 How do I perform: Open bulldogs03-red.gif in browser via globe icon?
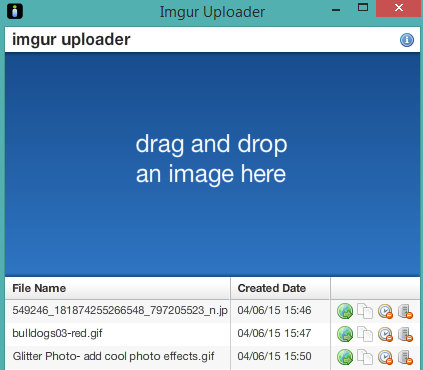(x=345, y=334)
